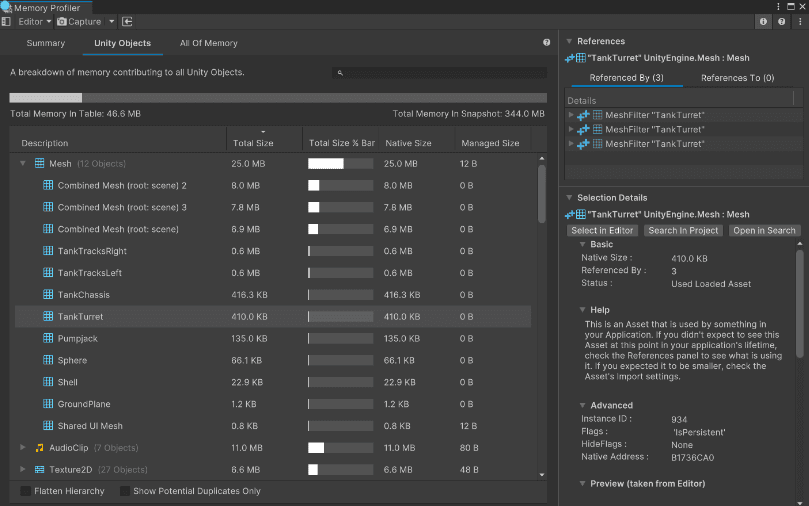Open toolbar kebab options menu
Image resolution: width=809 pixels, height=506 pixels.
800,22
